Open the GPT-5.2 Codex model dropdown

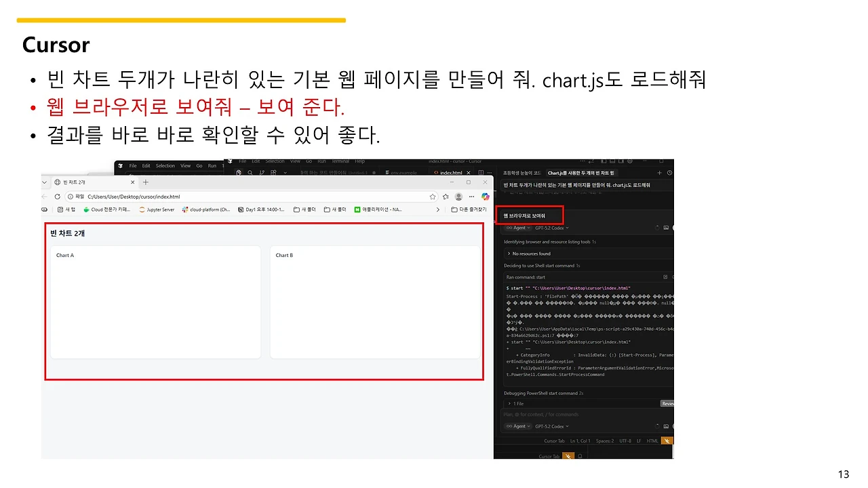tap(550, 426)
